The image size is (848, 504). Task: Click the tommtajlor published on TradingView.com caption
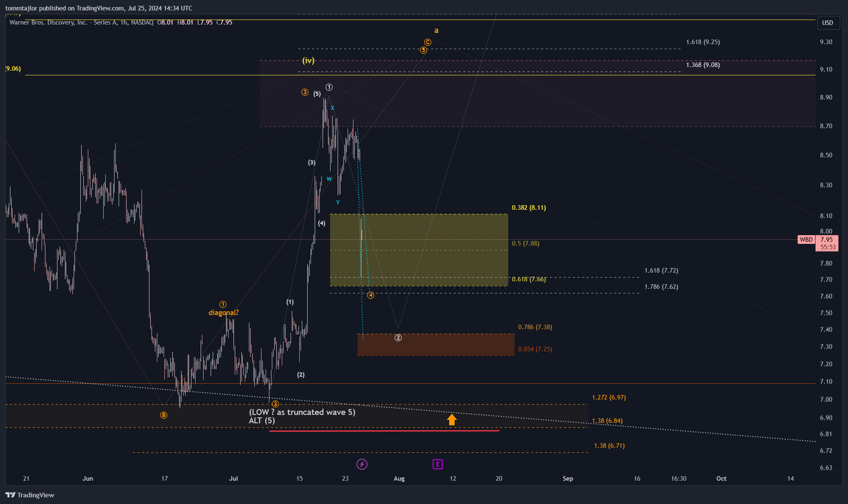[99, 8]
